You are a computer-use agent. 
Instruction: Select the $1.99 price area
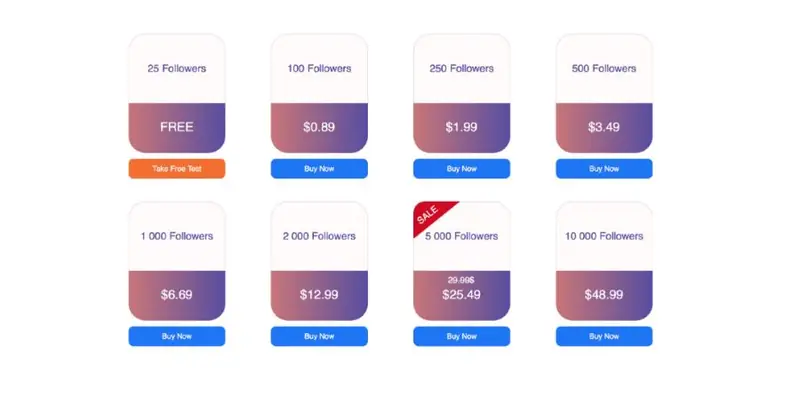click(461, 128)
